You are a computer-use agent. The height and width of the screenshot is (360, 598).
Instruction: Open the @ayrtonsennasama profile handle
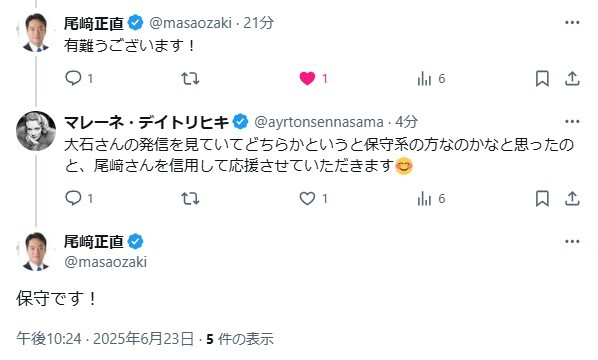[319, 122]
